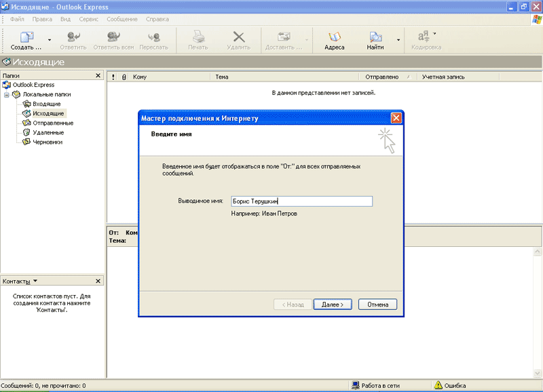Open the Контакты dropdown menu
Viewport: 543px width, 392px height.
coord(35,281)
